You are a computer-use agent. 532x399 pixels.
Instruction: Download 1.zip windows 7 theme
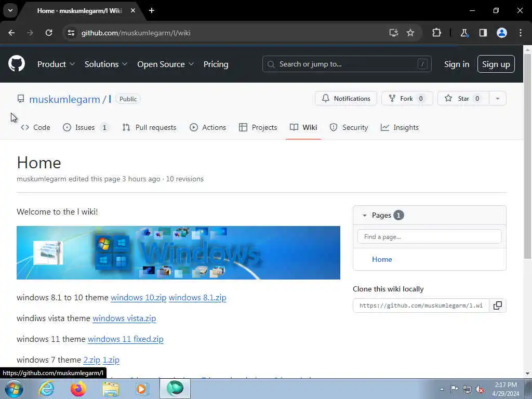[x=111, y=360]
